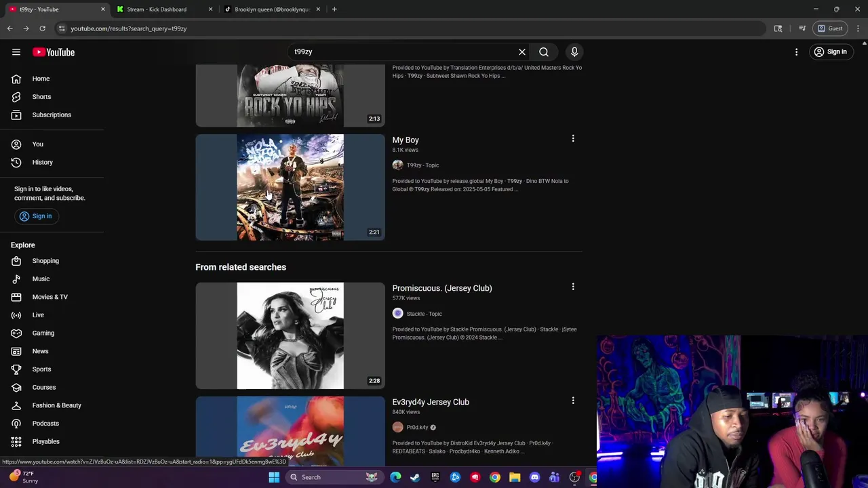Open Movies & TV category
Image resolution: width=868 pixels, height=488 pixels.
click(x=52, y=297)
